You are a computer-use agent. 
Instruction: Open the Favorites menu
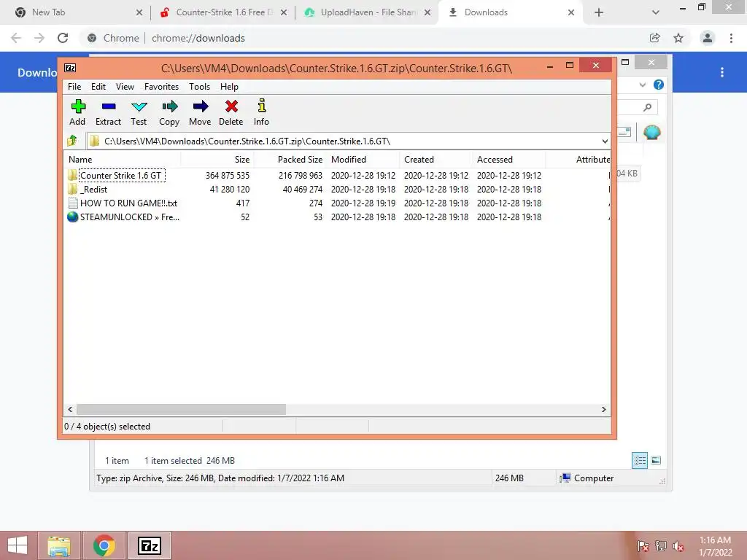click(x=161, y=87)
